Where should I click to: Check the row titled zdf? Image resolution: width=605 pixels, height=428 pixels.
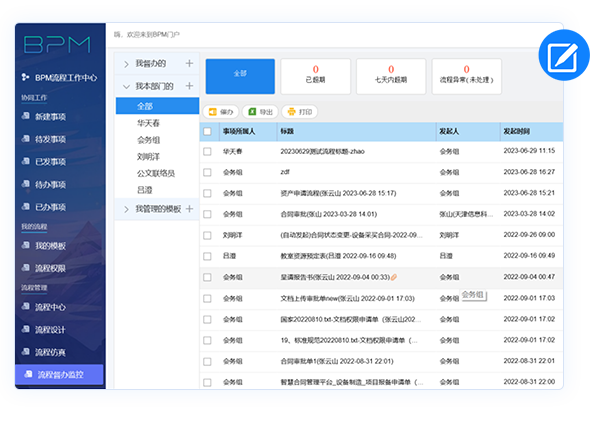point(207,172)
